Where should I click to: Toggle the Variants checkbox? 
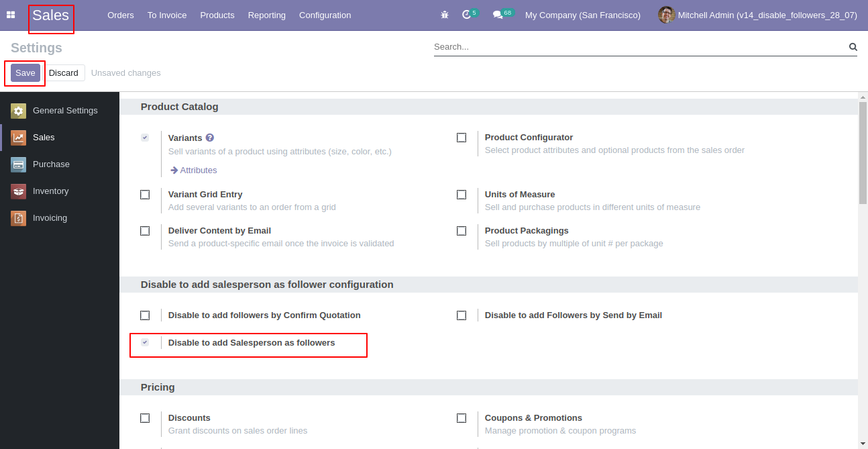click(145, 138)
